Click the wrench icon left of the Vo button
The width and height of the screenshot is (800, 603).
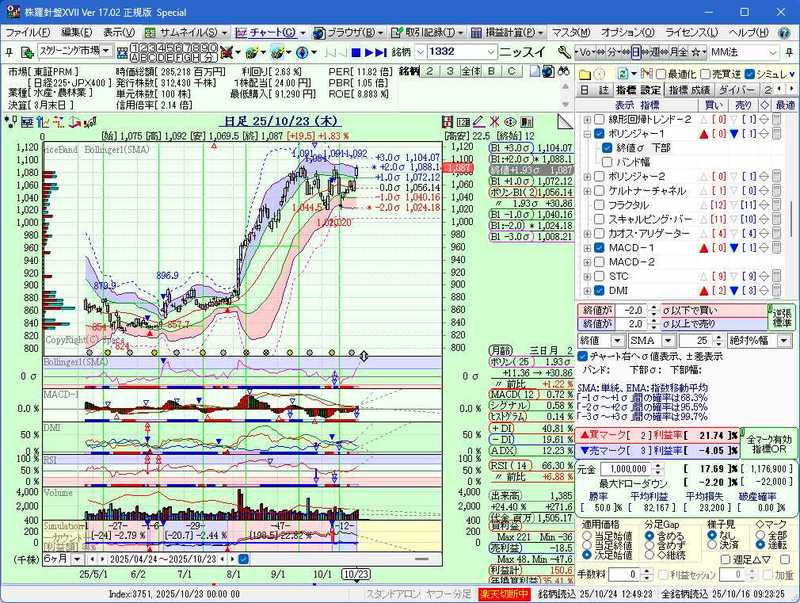[x=566, y=51]
